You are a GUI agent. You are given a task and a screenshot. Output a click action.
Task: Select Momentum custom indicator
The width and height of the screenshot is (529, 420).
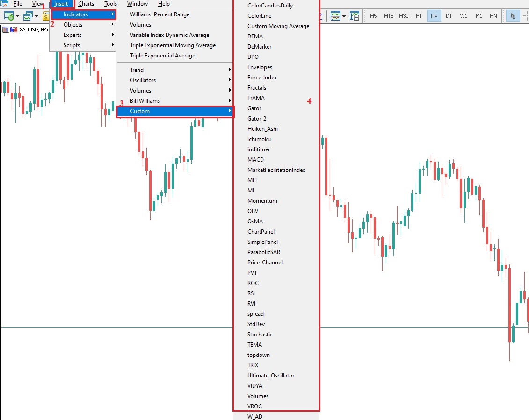pyautogui.click(x=276, y=201)
